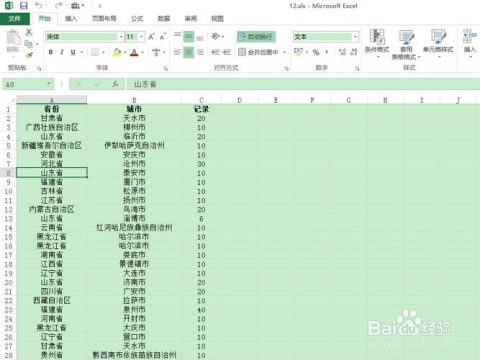This screenshot has width=480, height=360.
Task: Toggle Italic formatting
Action: tap(62, 52)
